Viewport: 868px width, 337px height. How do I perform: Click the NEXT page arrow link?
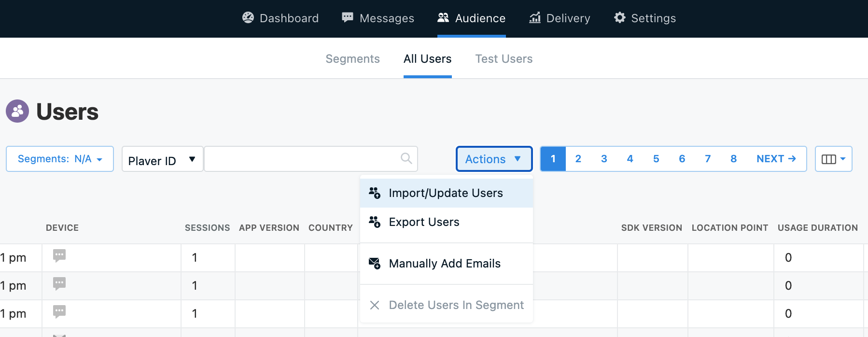click(776, 159)
